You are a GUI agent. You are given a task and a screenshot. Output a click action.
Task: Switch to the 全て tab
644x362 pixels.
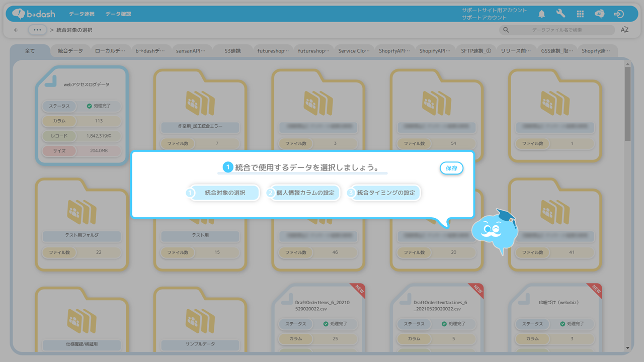30,51
